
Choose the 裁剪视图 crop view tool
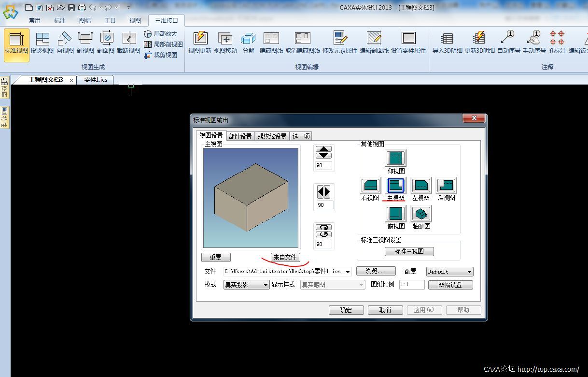pos(161,55)
